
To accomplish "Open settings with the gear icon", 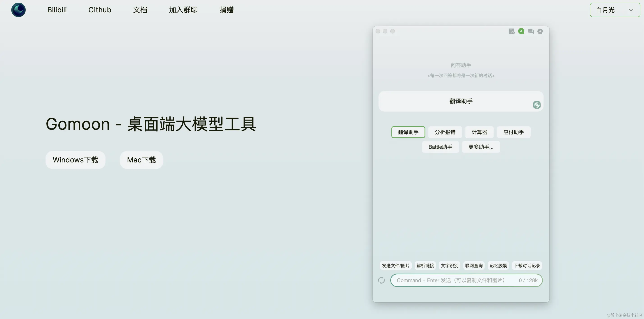I will [540, 31].
